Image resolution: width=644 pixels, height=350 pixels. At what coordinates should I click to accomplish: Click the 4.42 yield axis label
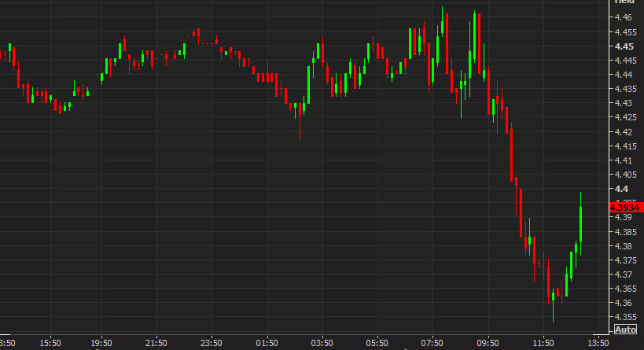click(623, 132)
